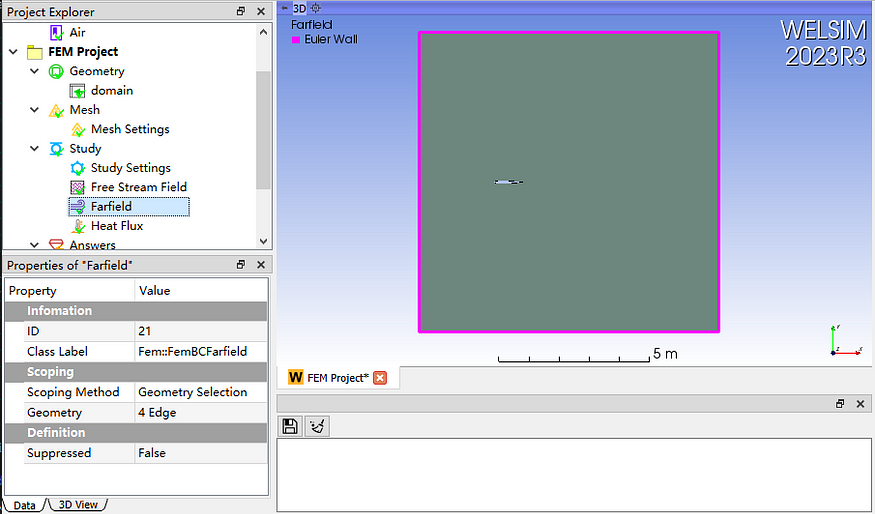
Task: Click the 3D view label button
Action: (300, 8)
